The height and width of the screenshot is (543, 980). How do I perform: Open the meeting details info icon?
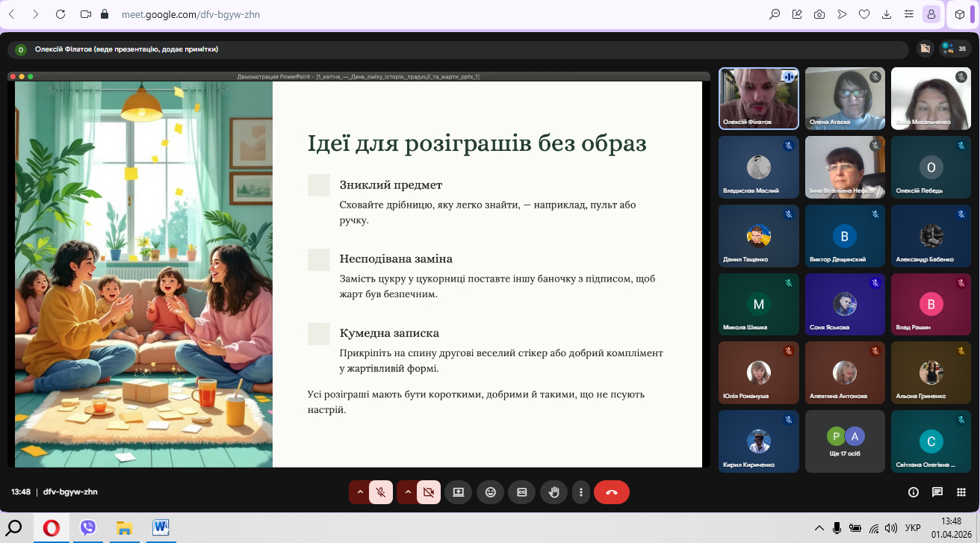pyautogui.click(x=913, y=492)
